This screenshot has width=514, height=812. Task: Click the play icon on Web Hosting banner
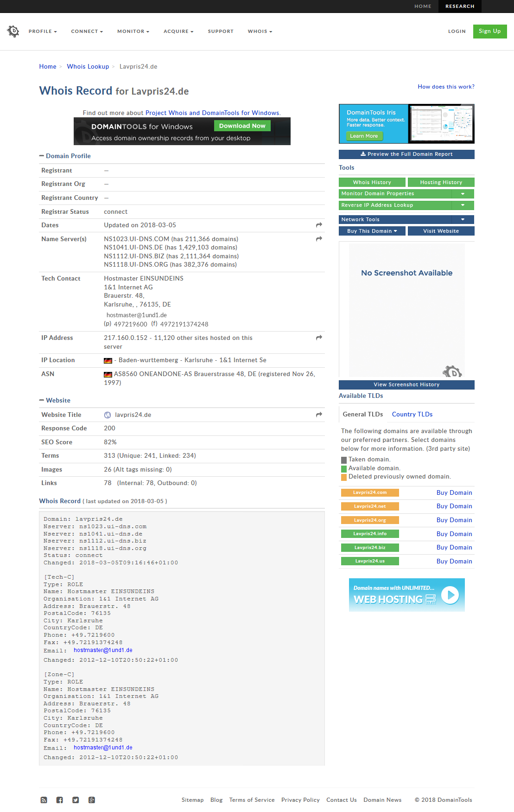pos(450,595)
